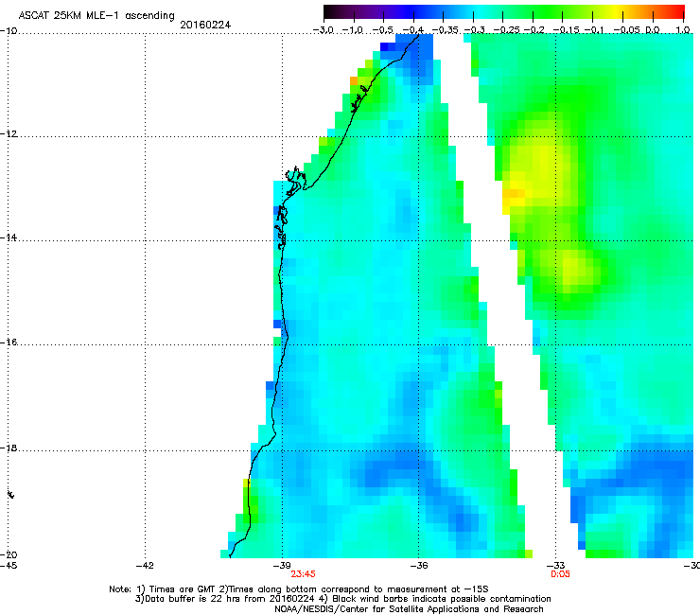Click latitude label -16 on left axis
This screenshot has height=615, width=700.
[9, 343]
